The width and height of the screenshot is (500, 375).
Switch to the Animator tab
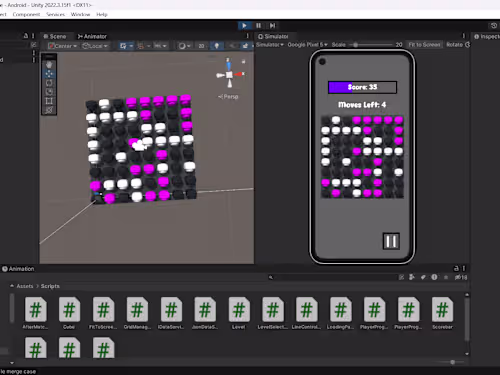click(92, 36)
